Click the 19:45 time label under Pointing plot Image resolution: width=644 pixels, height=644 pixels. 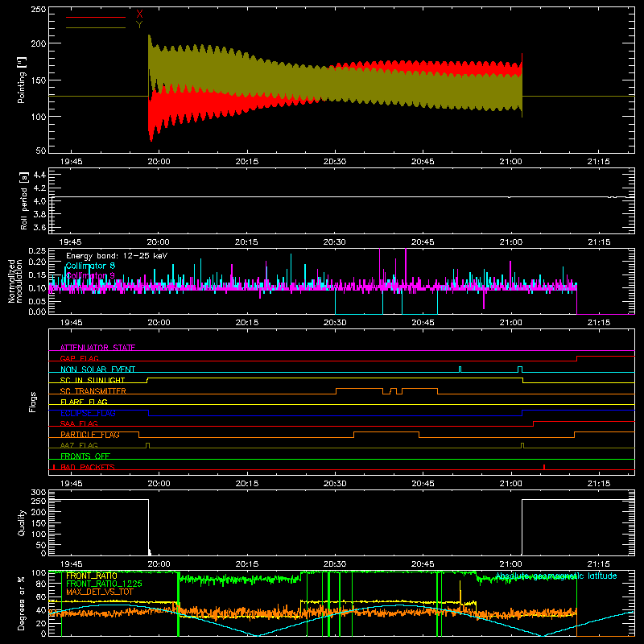point(71,162)
